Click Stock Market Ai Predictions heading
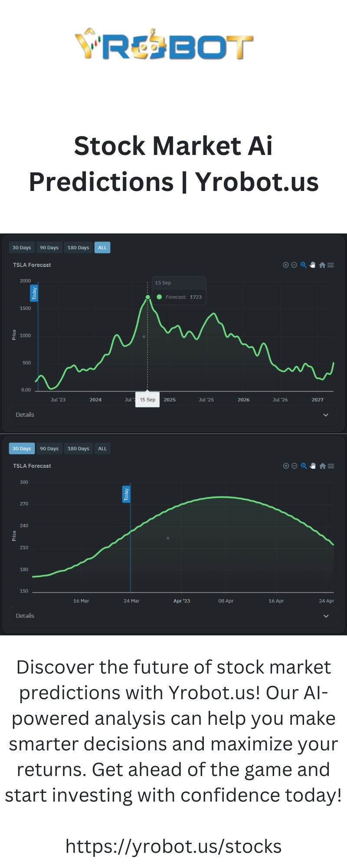 [173, 163]
